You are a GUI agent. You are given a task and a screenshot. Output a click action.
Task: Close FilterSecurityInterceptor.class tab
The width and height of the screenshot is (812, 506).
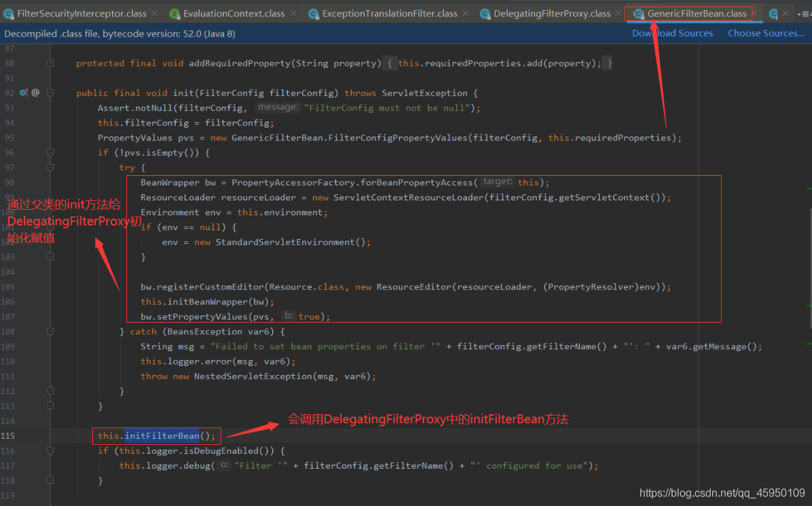point(154,14)
